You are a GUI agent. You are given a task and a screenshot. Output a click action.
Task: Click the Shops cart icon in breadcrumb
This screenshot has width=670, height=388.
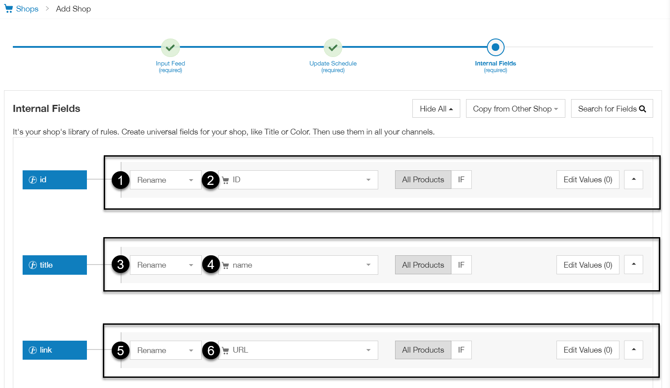(x=8, y=9)
